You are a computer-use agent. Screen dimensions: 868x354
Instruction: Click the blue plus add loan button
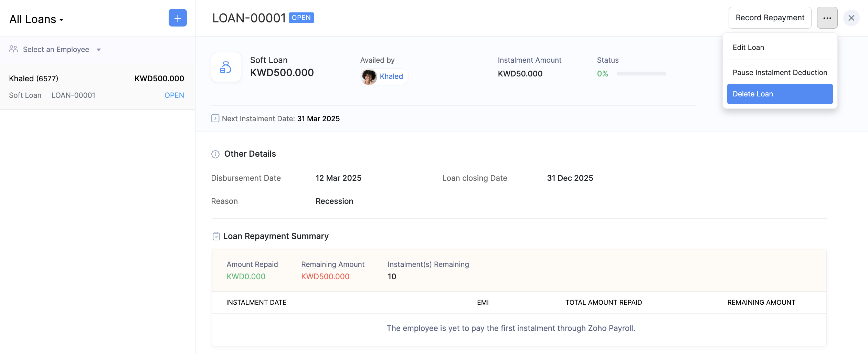tap(178, 18)
